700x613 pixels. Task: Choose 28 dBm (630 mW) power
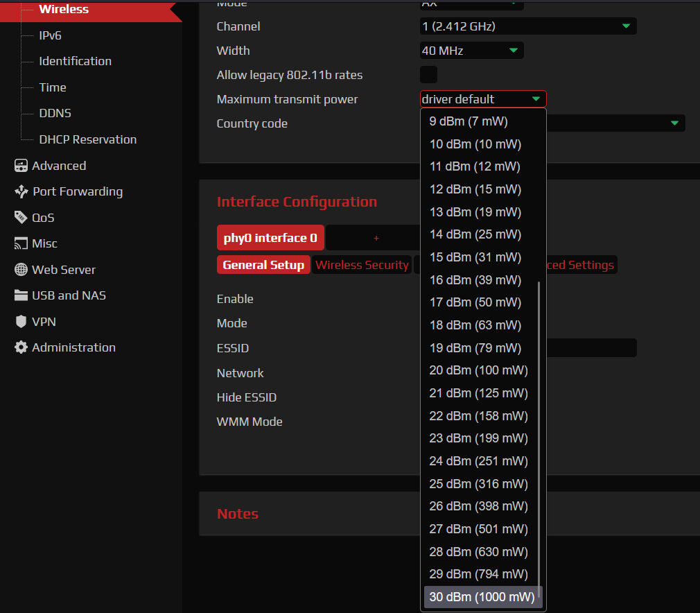click(481, 551)
